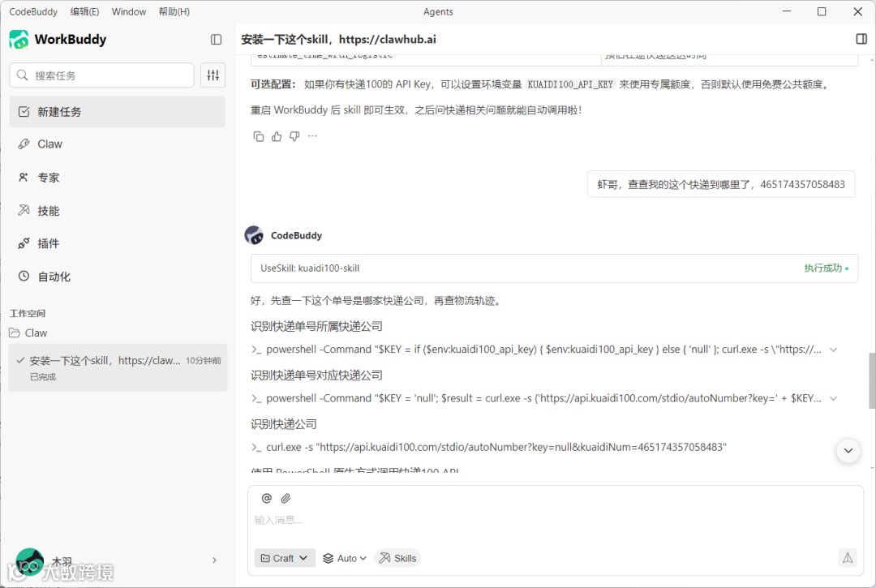
Task: Toggle the right side panel icon
Action: pyautogui.click(x=861, y=39)
